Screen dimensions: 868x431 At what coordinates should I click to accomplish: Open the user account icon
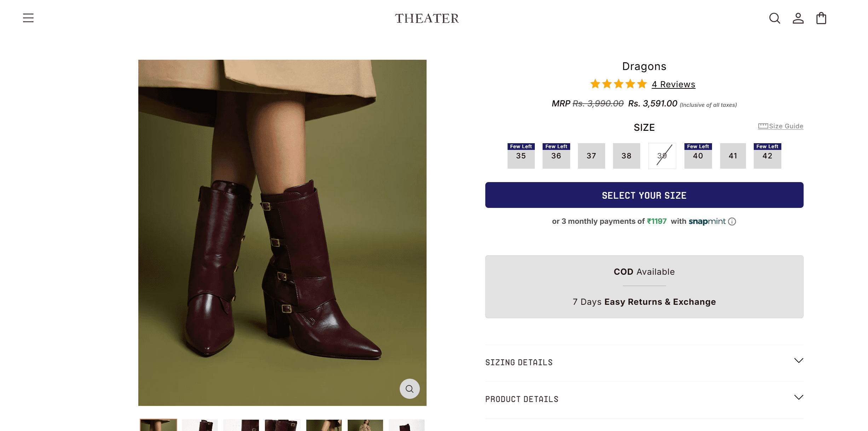(798, 18)
